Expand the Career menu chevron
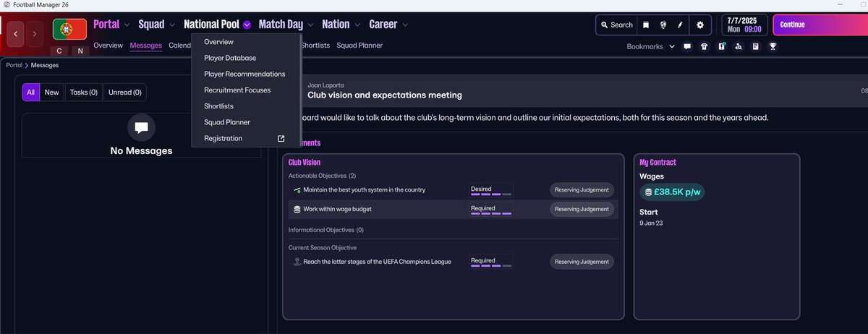868x334 pixels. click(x=405, y=25)
